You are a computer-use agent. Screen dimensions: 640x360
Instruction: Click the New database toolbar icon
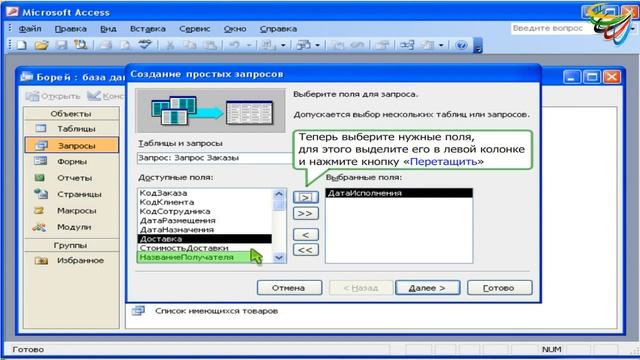click(x=21, y=45)
